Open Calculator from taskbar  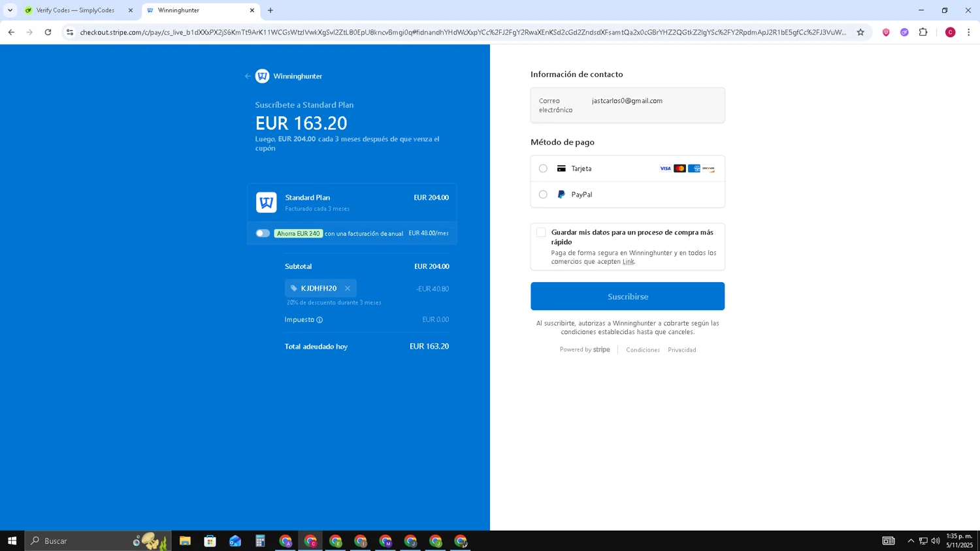coord(260,541)
